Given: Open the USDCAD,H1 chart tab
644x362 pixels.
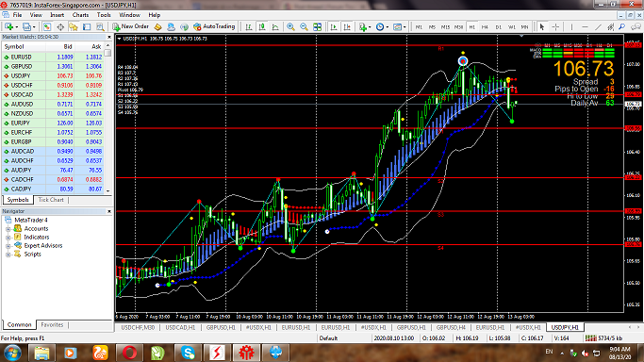Looking at the screenshot, I should 180,327.
